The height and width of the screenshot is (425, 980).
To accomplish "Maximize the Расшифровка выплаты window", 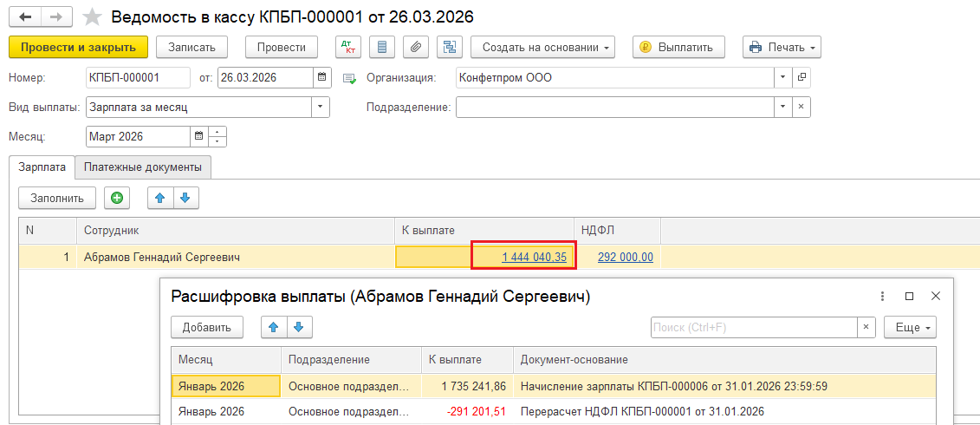I will [909, 296].
